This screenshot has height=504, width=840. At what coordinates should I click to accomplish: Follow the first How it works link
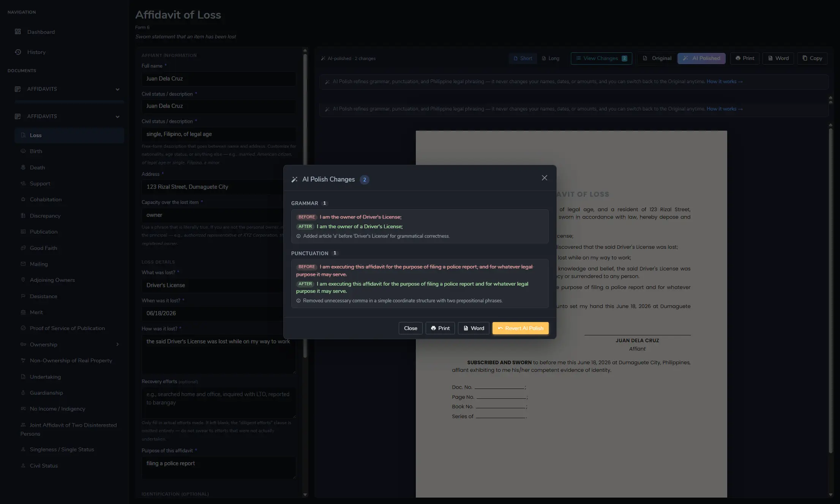pyautogui.click(x=724, y=81)
